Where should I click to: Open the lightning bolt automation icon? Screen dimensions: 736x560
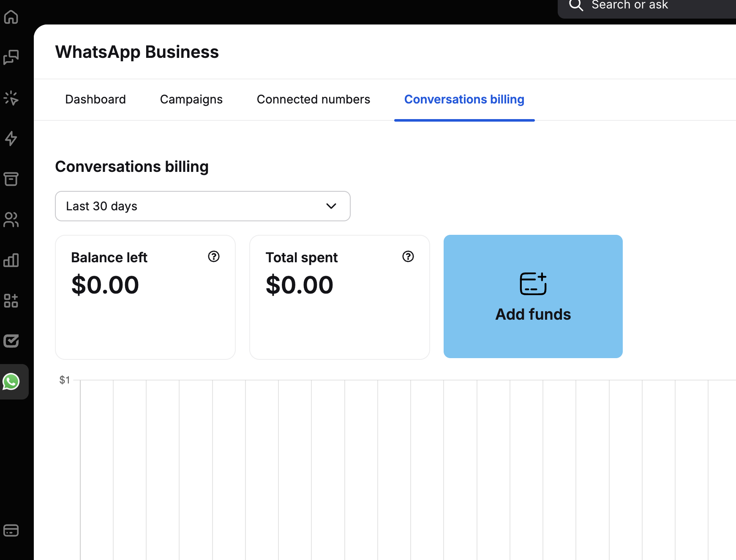[x=11, y=139]
